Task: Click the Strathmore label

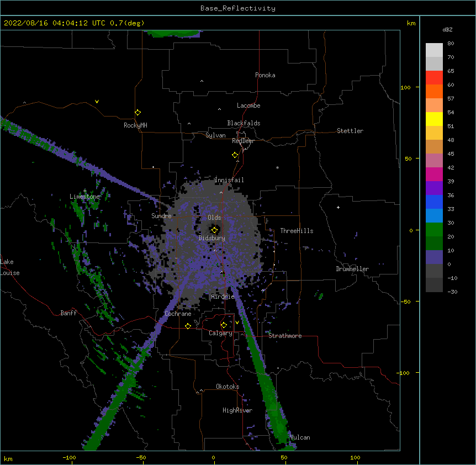Action: (x=285, y=336)
